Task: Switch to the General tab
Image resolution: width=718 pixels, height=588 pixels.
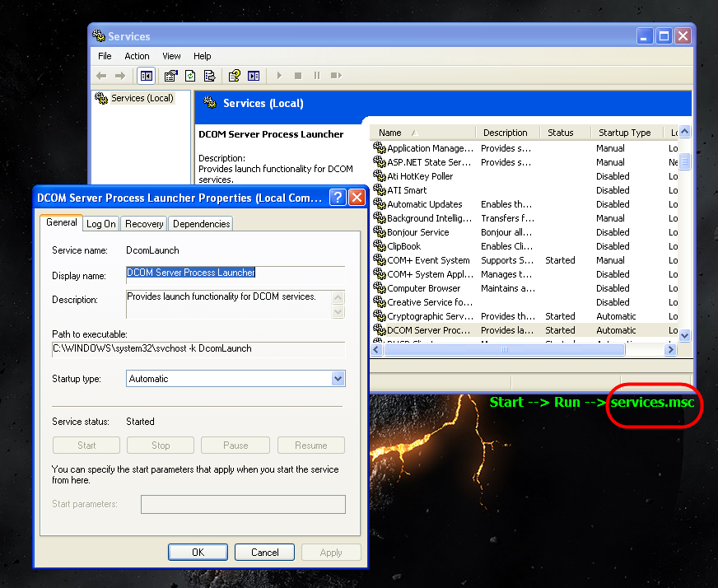Action: (62, 222)
